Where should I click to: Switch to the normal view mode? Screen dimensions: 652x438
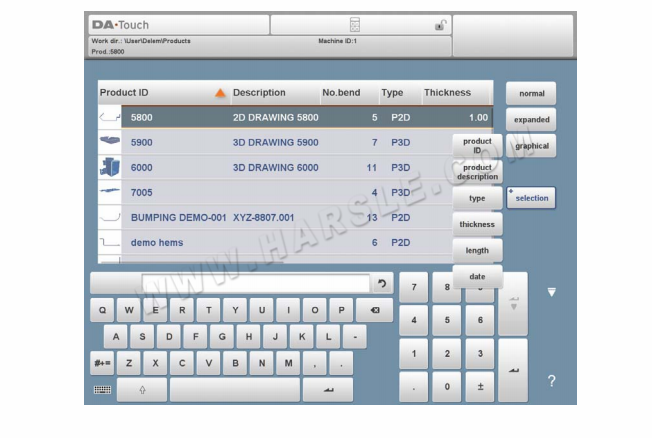531,93
